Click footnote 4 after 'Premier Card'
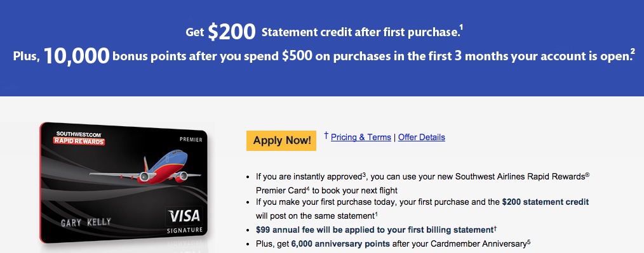Image resolution: width=644 pixels, height=253 pixels. (307, 188)
